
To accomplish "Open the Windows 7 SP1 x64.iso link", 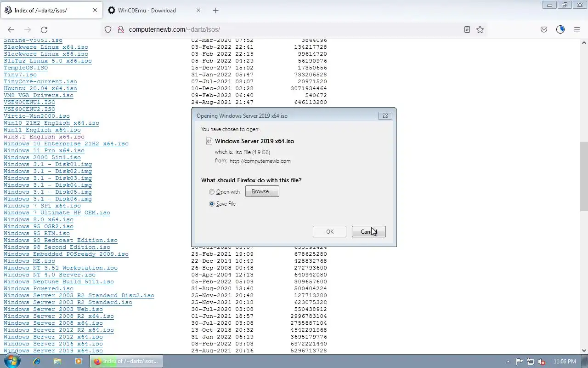I will pyautogui.click(x=42, y=206).
